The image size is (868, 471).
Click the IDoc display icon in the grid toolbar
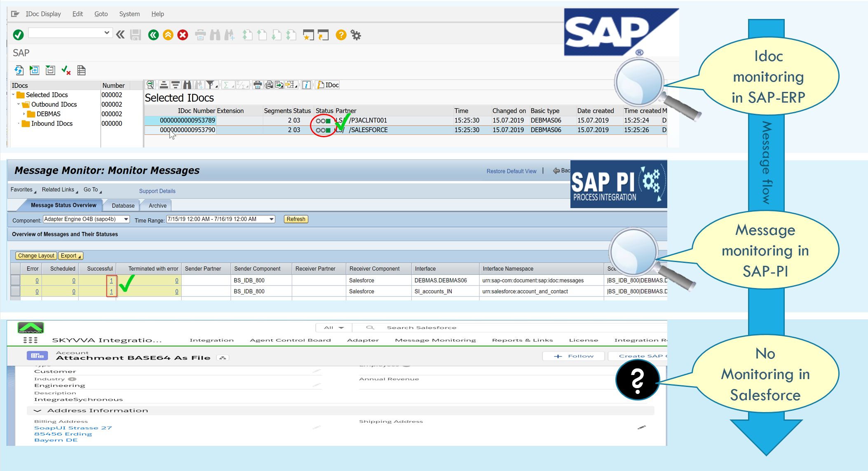tap(327, 84)
